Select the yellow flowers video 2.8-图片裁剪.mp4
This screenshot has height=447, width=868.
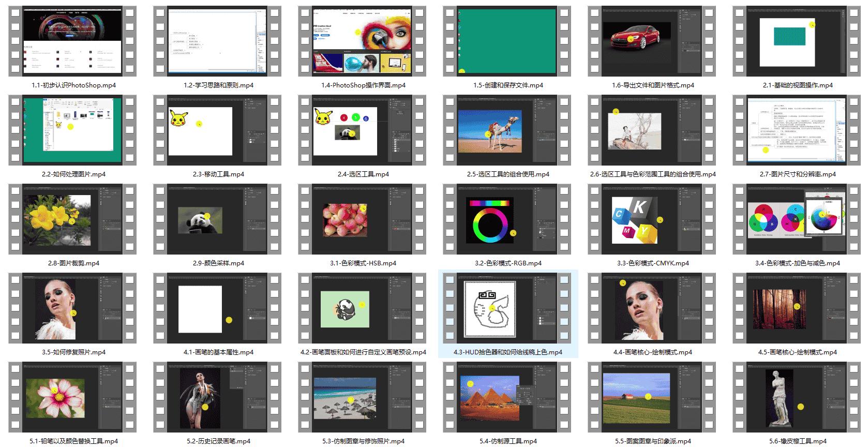(x=72, y=219)
